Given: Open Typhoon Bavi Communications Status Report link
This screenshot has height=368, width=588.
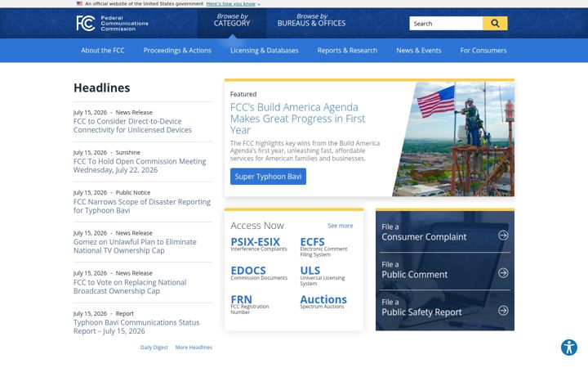Looking at the screenshot, I should point(136,326).
